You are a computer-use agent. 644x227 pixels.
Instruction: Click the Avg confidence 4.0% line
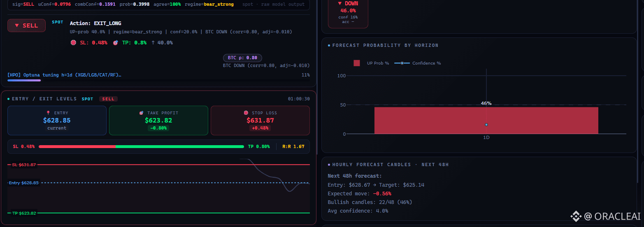358,211
